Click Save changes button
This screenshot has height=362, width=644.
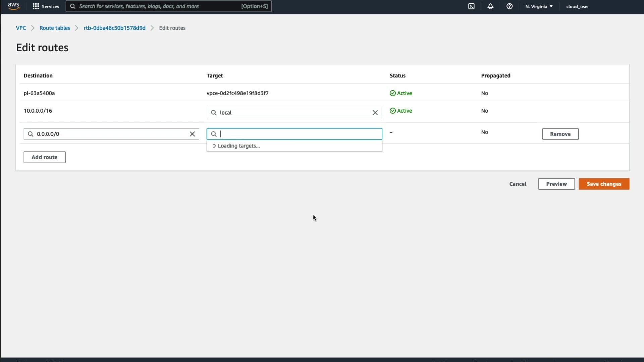603,184
